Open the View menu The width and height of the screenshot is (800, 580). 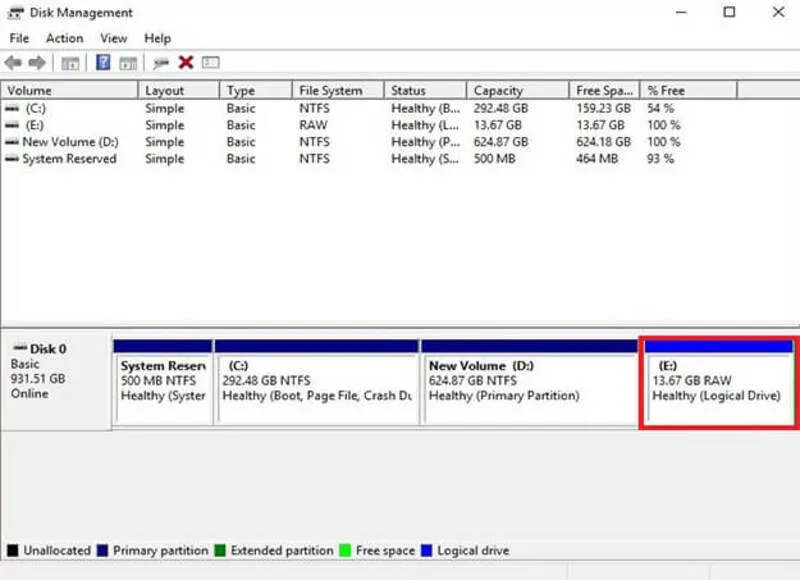coord(113,38)
